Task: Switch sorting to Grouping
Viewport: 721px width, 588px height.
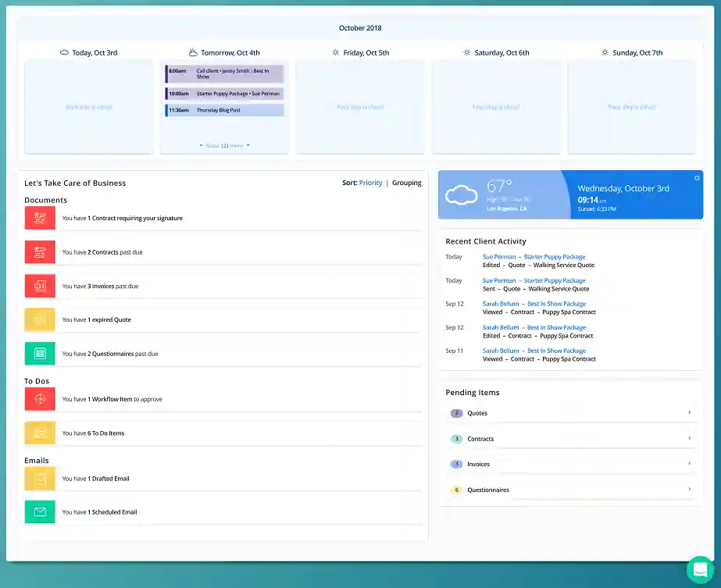Action: [x=406, y=183]
